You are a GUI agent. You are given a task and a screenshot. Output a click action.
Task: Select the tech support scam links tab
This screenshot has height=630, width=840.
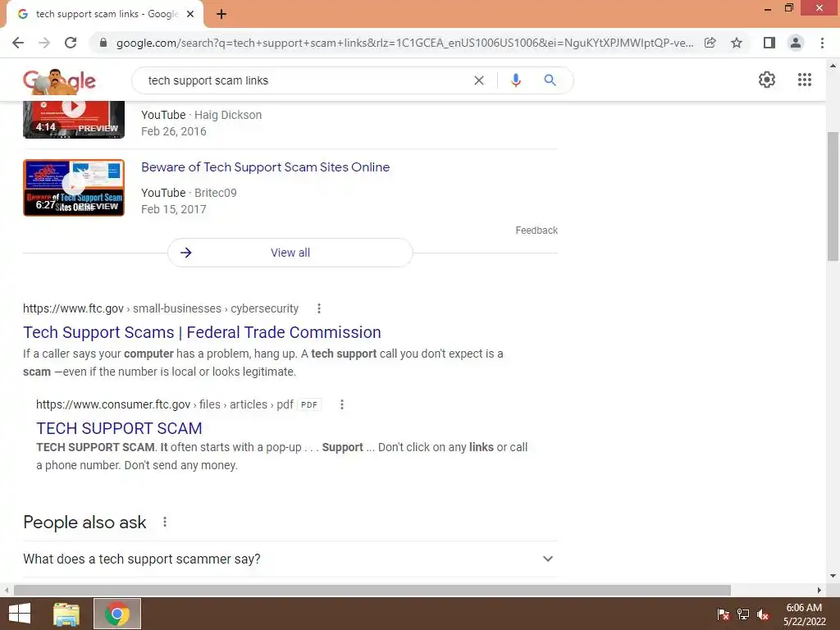click(104, 15)
